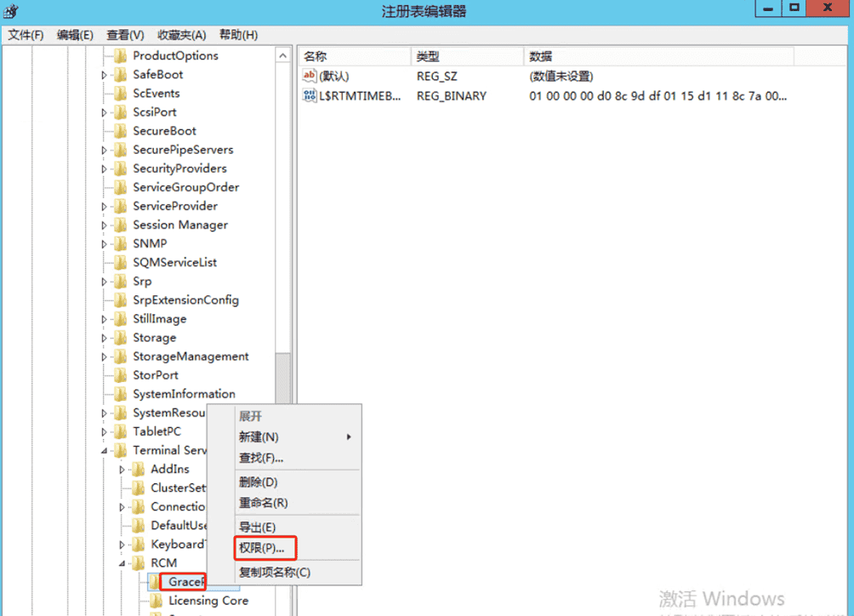Open the 收藏夹(A) menu
The width and height of the screenshot is (854, 616).
coord(181,35)
